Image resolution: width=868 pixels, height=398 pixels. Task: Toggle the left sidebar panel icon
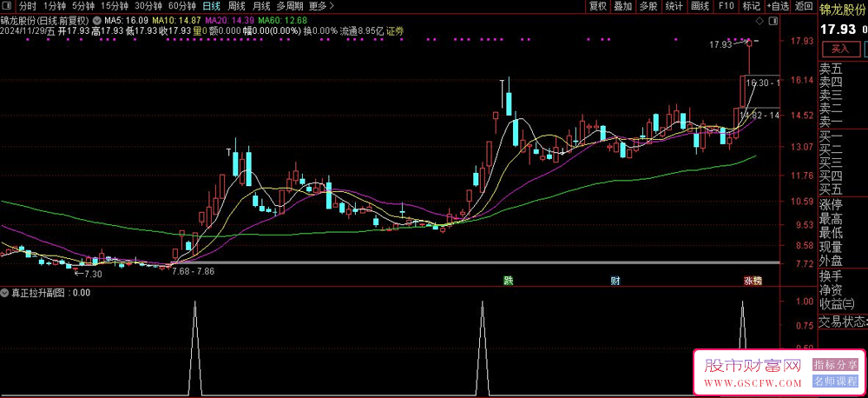(7, 7)
